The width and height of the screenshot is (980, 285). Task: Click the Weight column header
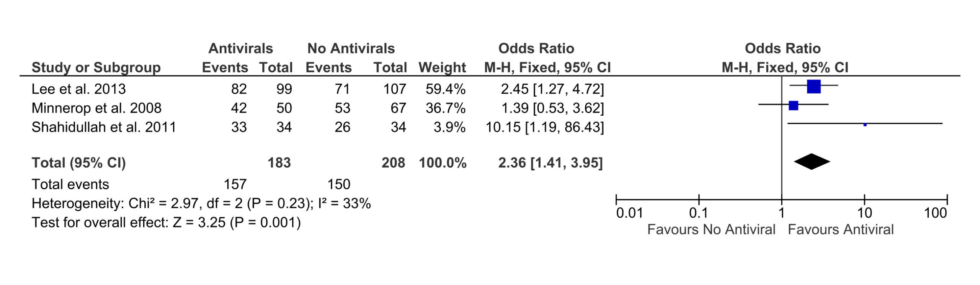coord(442,67)
